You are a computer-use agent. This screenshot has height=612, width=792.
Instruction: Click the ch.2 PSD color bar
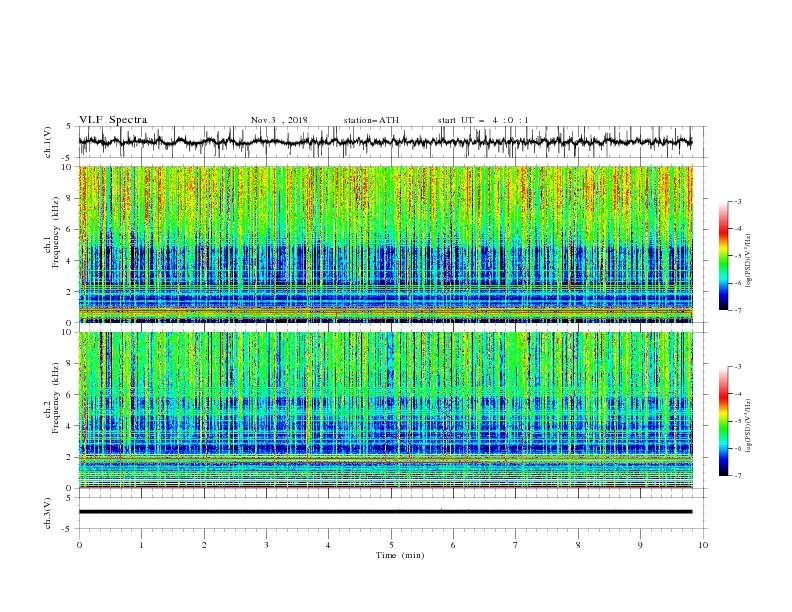[x=723, y=421]
